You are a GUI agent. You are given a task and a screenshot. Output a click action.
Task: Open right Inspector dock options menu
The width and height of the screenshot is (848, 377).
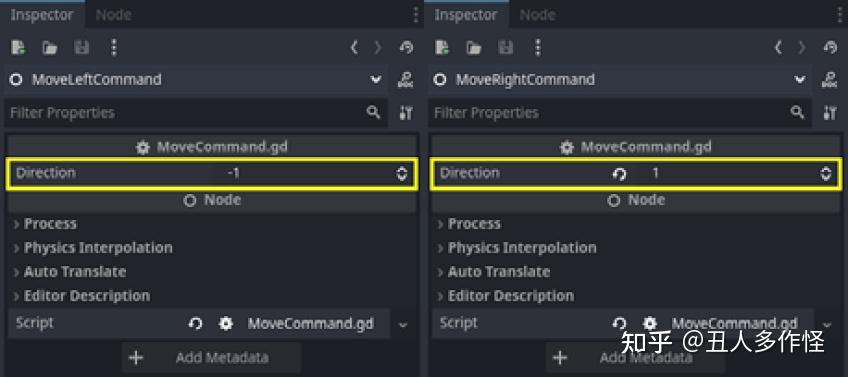click(839, 15)
